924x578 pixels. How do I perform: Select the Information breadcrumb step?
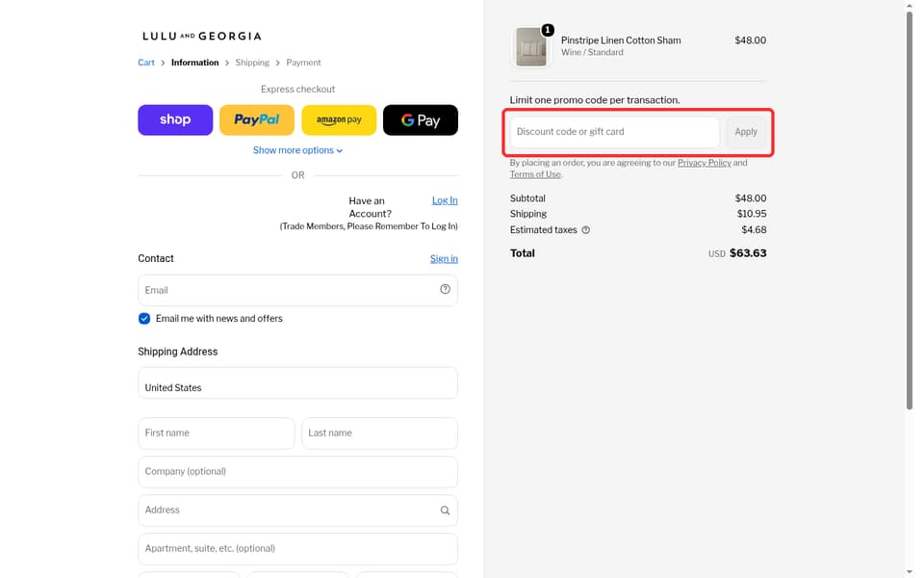(x=195, y=63)
